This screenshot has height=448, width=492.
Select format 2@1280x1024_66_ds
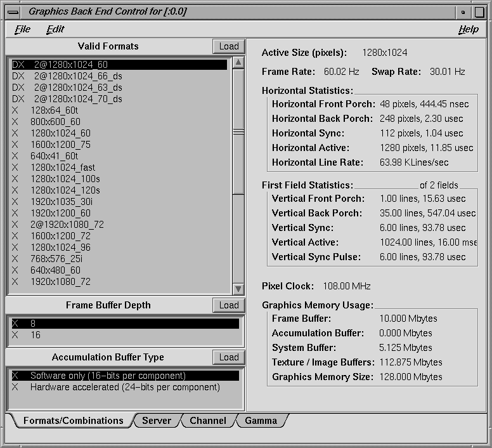click(119, 76)
